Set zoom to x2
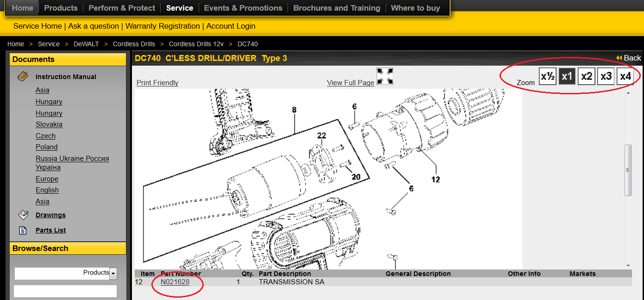 tap(587, 76)
